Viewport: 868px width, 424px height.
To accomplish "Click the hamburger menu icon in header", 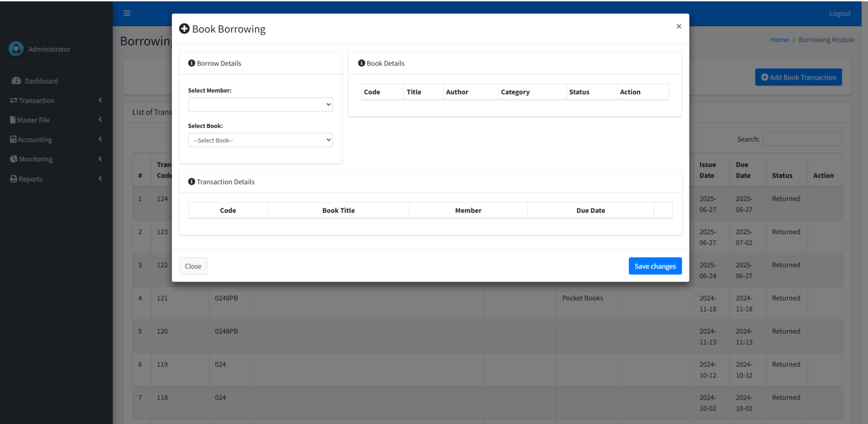I will tap(127, 13).
